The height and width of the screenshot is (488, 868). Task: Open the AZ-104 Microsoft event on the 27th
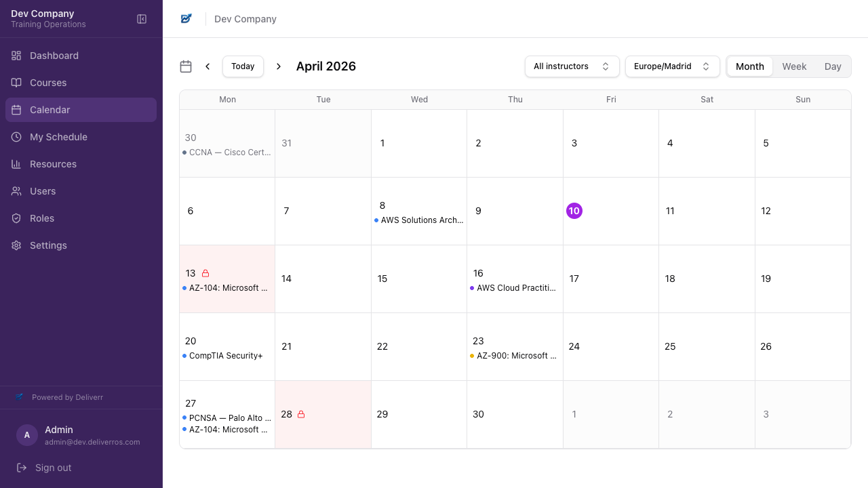[227, 430]
